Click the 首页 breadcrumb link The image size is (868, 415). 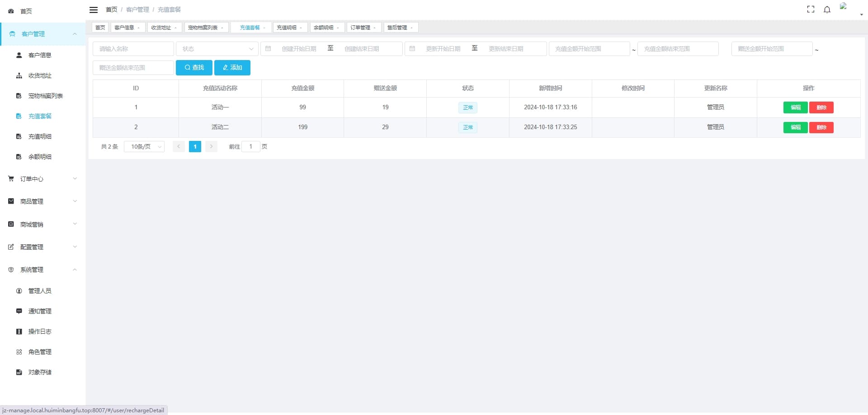coord(111,9)
